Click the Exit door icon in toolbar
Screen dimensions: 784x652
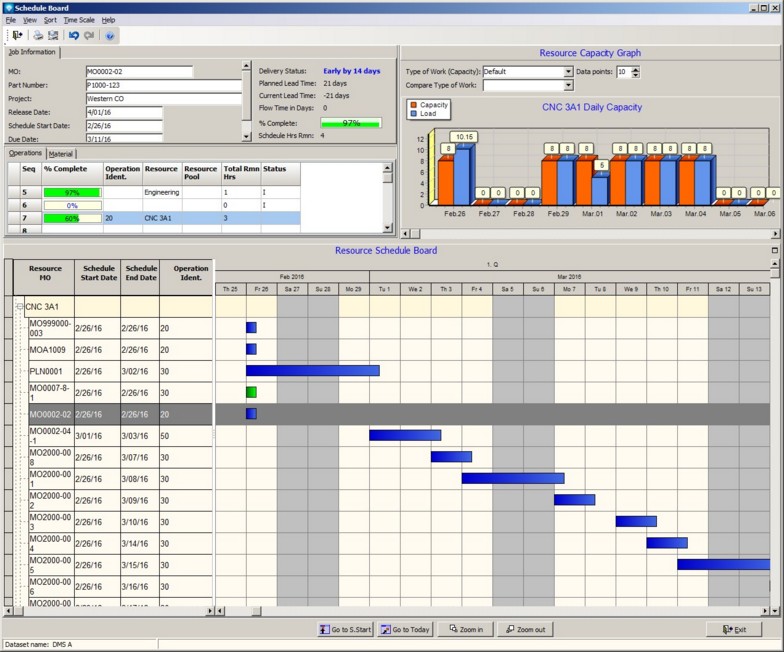[18, 35]
